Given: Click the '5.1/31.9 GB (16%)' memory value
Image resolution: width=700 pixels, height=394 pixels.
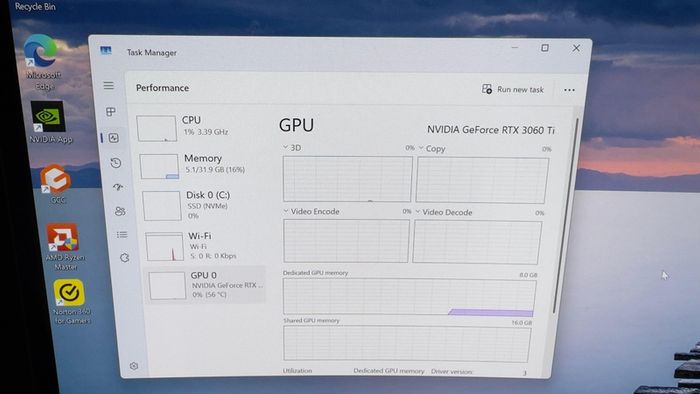Looking at the screenshot, I should (215, 170).
